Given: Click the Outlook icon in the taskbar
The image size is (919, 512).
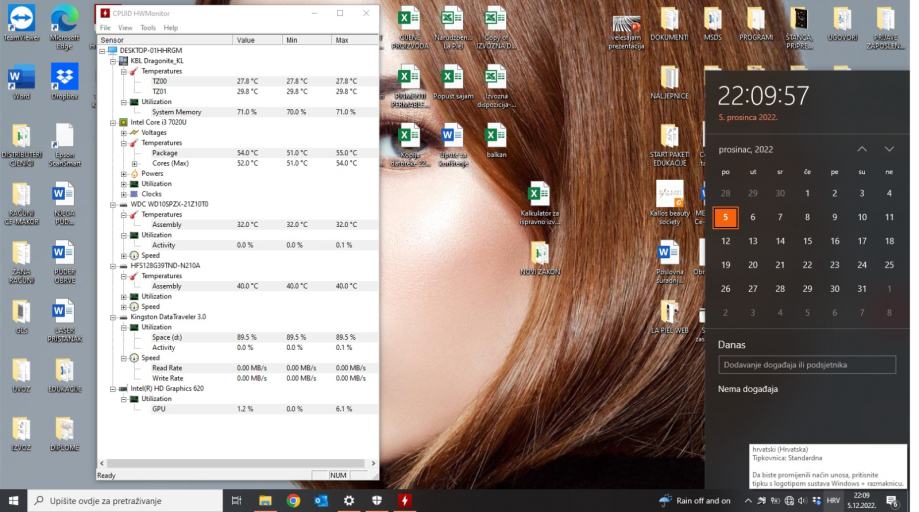Looking at the screenshot, I should [321, 500].
